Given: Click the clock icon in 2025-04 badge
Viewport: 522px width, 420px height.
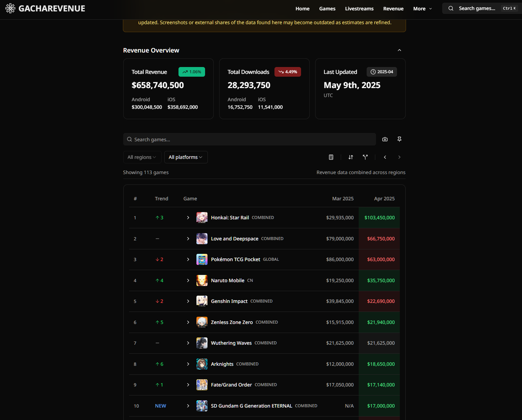Looking at the screenshot, I should (373, 72).
